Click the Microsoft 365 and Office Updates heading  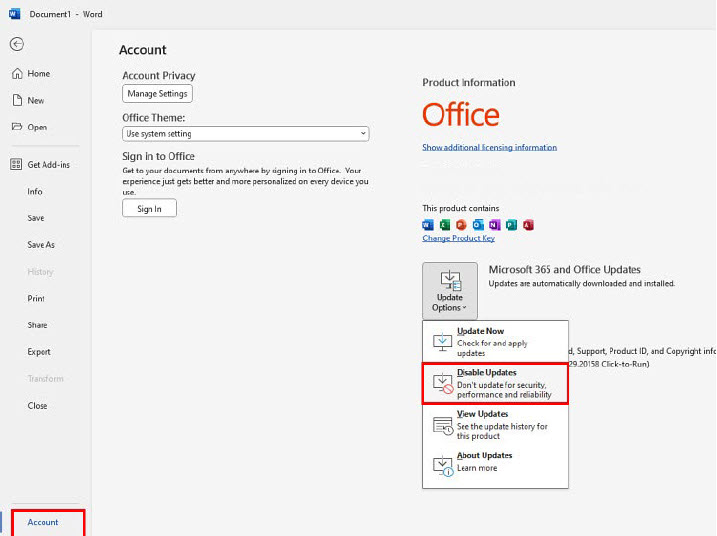(565, 269)
